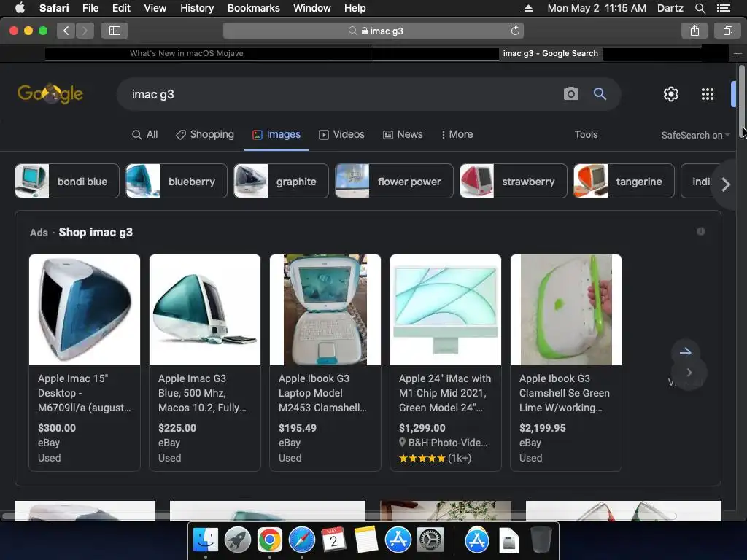
Task: Open the Safari share icon
Action: (x=694, y=31)
